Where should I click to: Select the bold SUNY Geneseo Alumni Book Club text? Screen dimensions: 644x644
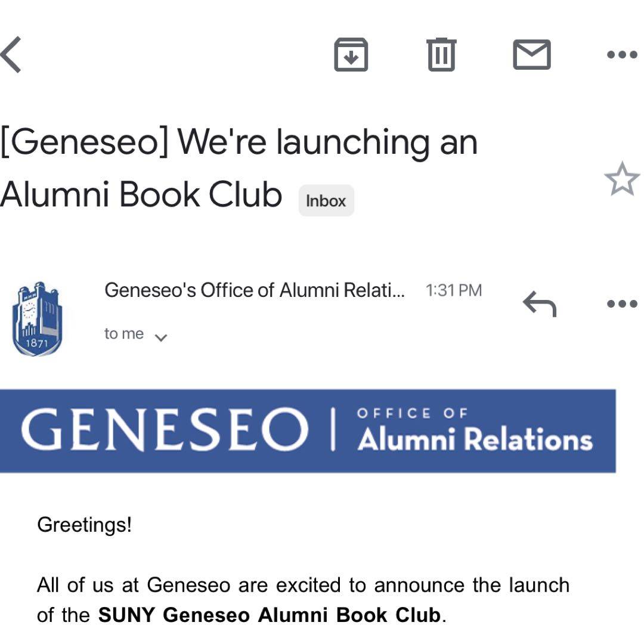pos(269,615)
